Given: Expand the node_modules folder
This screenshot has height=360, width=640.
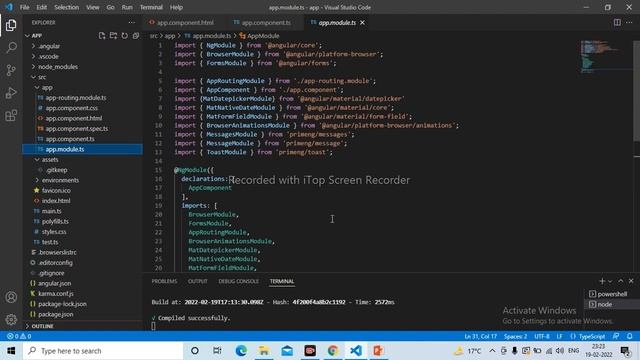Looking at the screenshot, I should pyautogui.click(x=58, y=67).
